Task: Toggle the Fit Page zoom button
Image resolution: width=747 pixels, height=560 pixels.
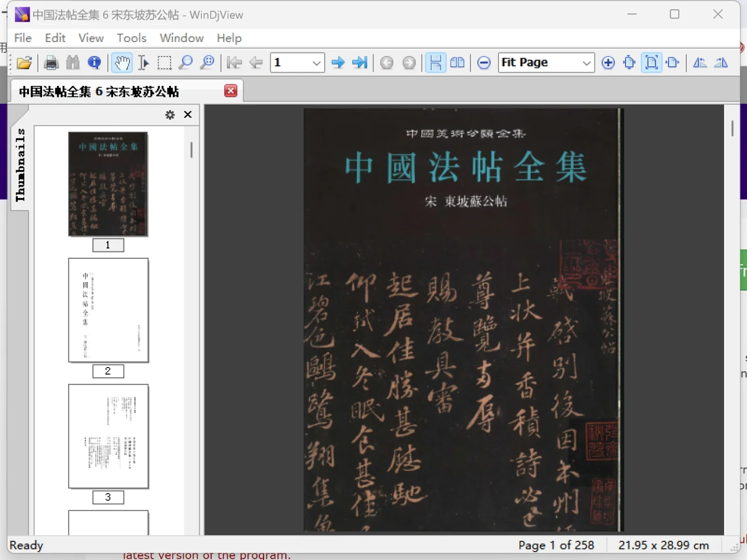Action: (652, 63)
